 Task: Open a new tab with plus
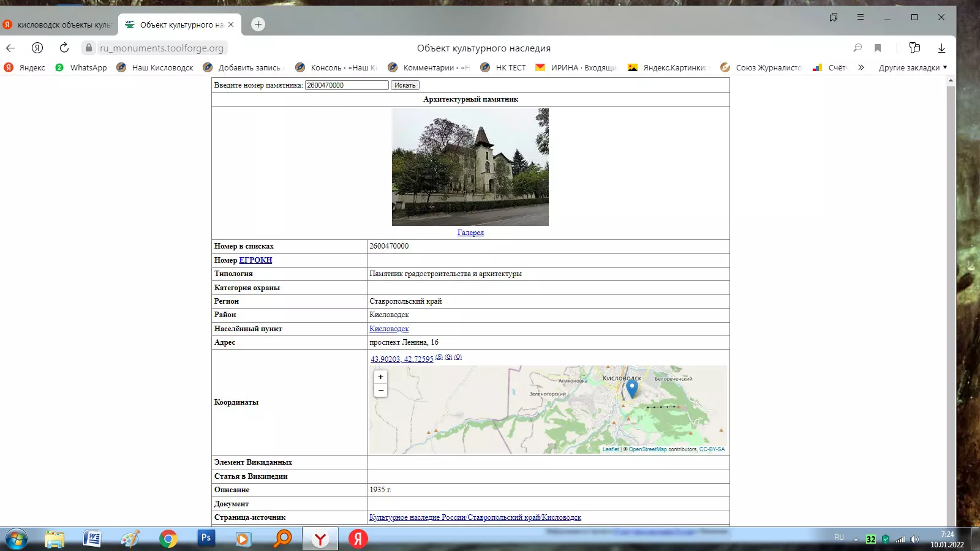click(x=258, y=24)
